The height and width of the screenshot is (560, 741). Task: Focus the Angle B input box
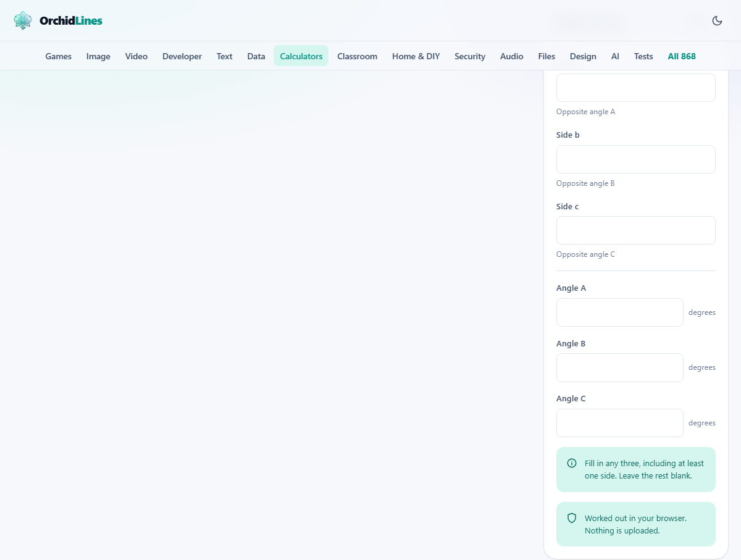pyautogui.click(x=620, y=367)
